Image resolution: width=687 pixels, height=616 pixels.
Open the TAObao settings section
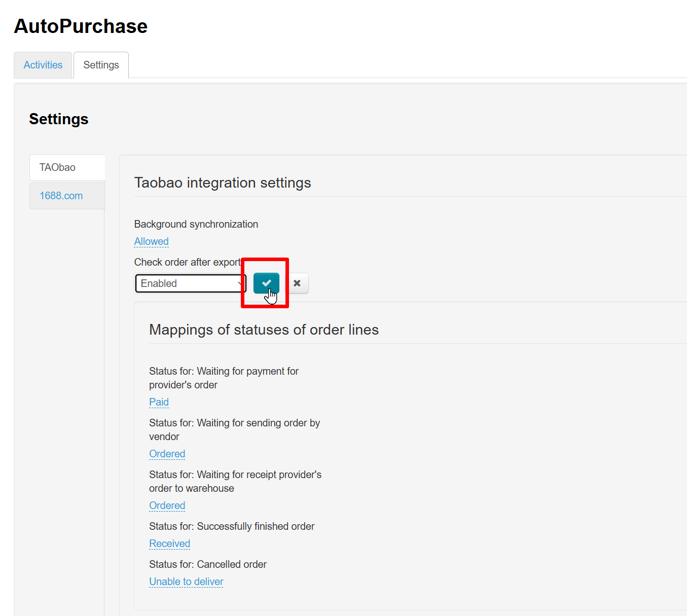point(57,167)
